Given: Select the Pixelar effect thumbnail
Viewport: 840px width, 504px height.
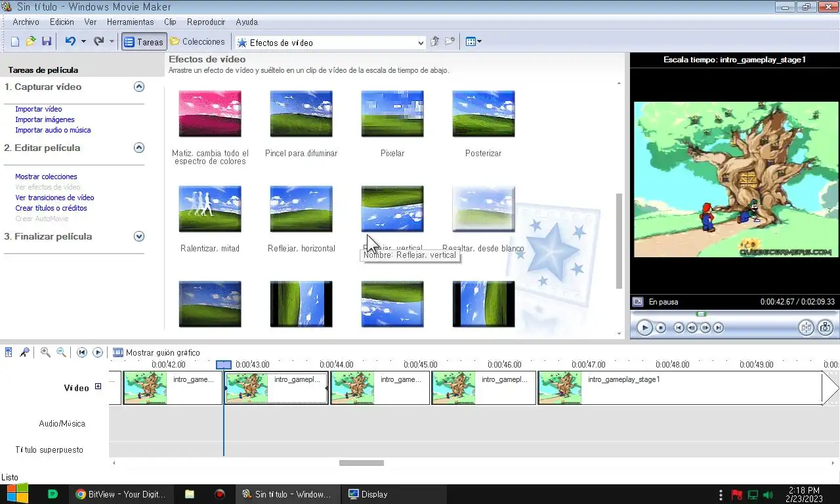Looking at the screenshot, I should pos(392,114).
